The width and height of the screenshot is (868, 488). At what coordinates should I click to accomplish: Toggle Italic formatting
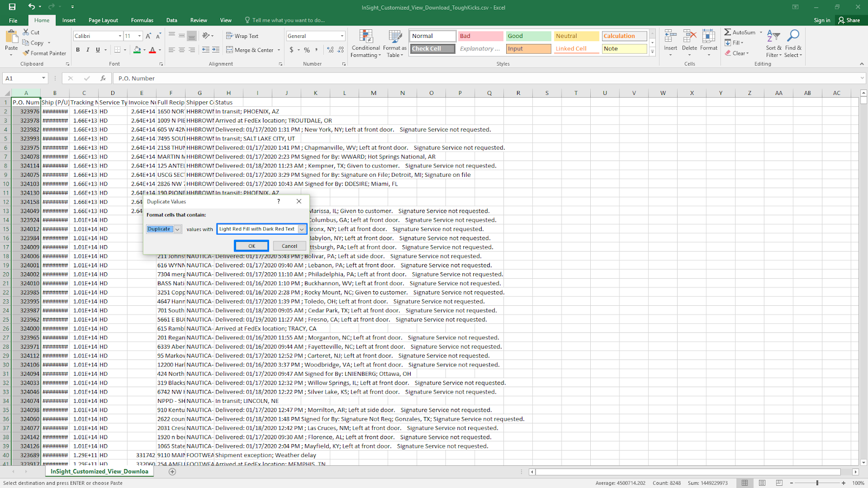click(88, 50)
